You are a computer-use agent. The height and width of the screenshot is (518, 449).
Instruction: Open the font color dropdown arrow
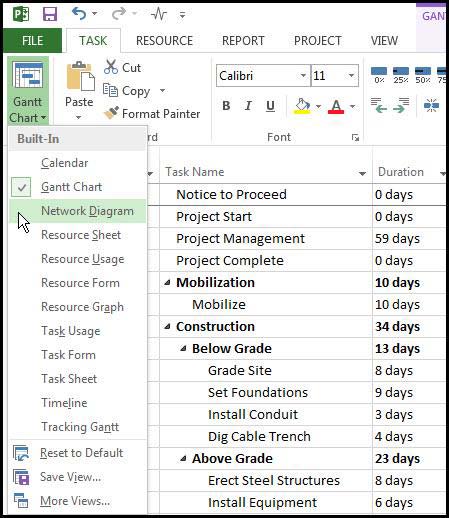point(352,107)
